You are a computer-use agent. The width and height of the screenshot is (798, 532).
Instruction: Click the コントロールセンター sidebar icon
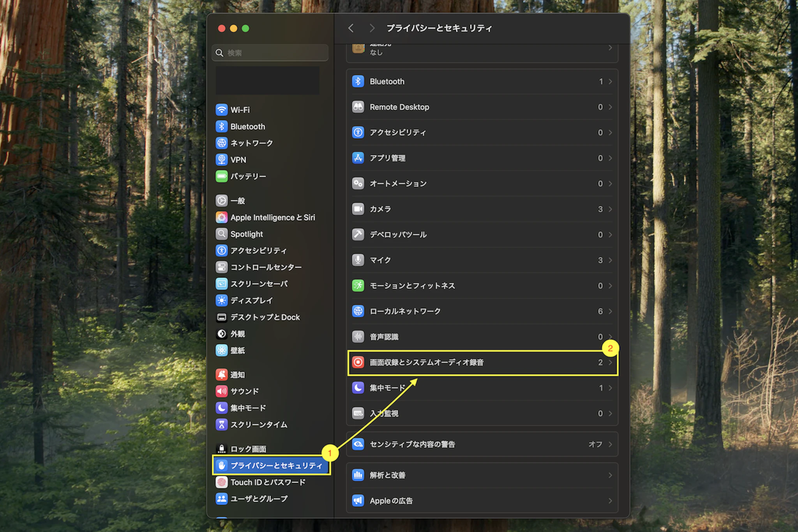[221, 267]
